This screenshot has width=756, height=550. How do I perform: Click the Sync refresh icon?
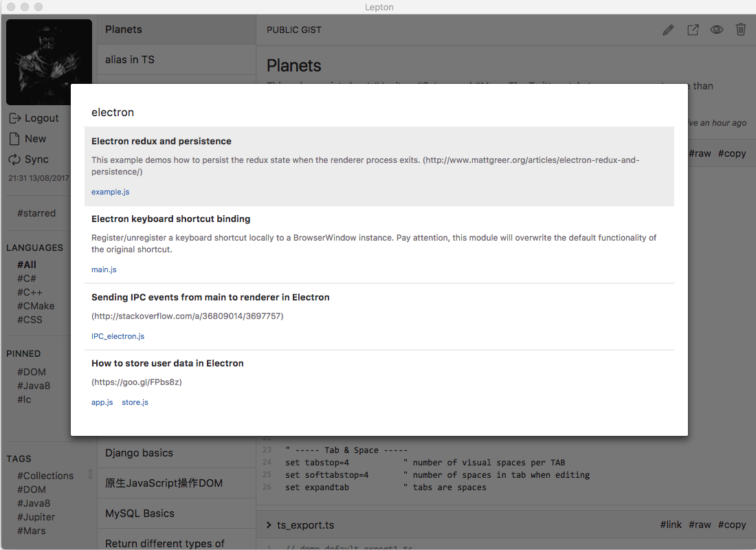14,159
